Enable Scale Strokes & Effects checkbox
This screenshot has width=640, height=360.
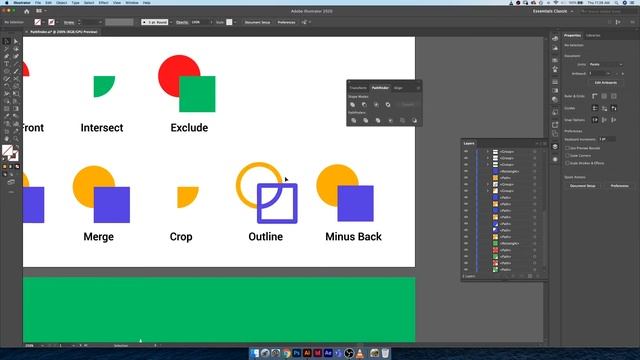click(x=567, y=163)
